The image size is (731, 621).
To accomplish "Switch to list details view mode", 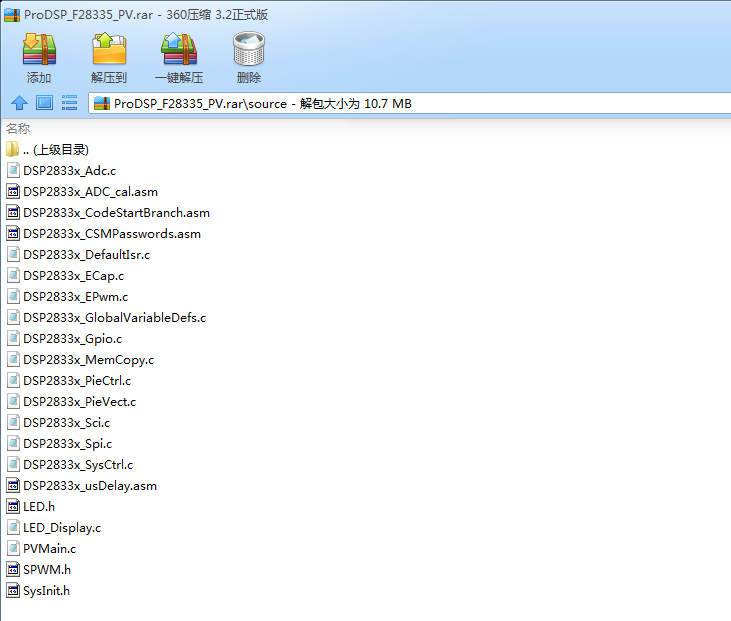I will point(69,103).
